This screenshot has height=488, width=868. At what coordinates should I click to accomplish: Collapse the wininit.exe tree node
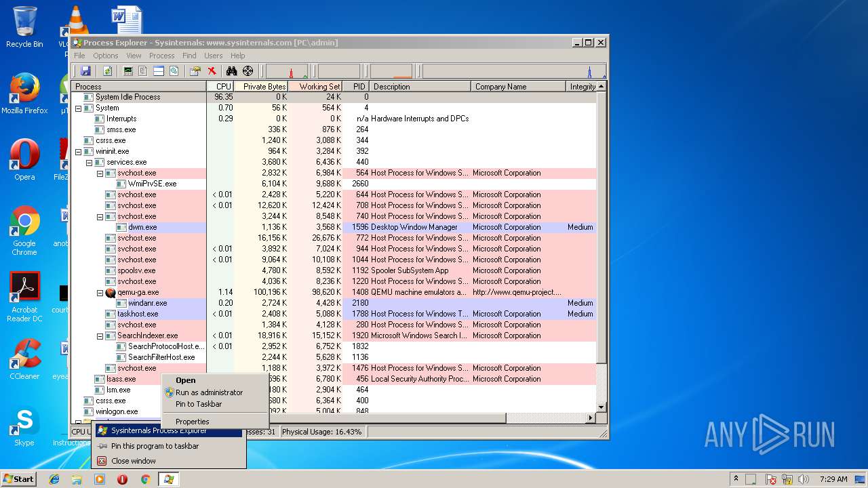tap(78, 152)
